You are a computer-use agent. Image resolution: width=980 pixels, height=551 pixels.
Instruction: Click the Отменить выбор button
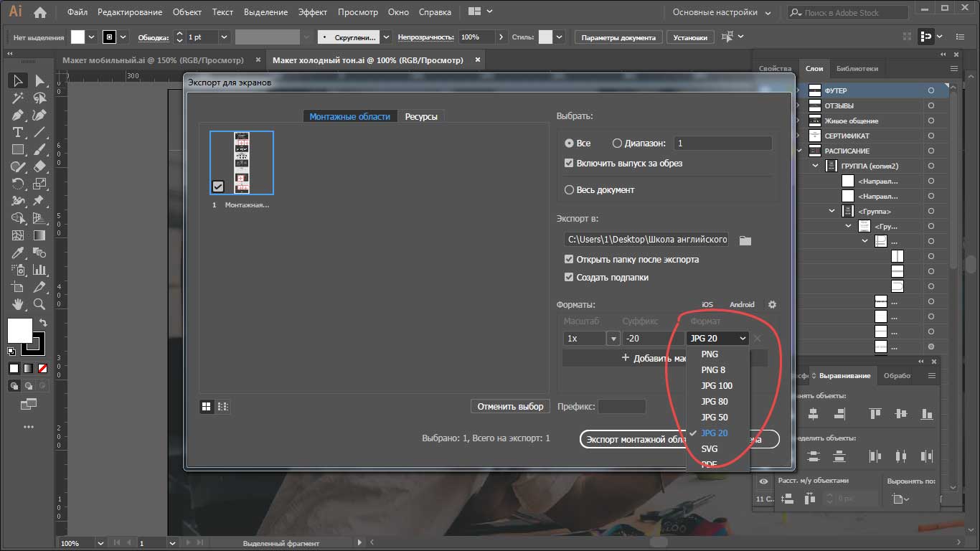(510, 407)
